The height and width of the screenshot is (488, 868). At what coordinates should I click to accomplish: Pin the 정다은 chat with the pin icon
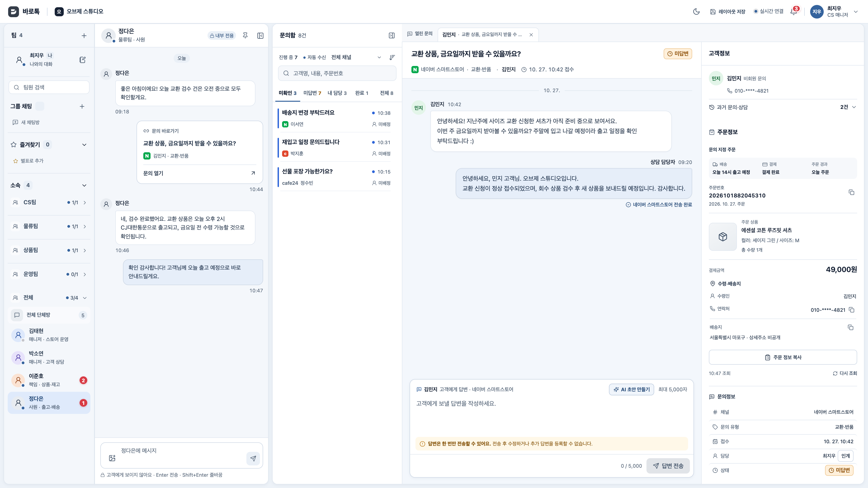click(x=245, y=35)
